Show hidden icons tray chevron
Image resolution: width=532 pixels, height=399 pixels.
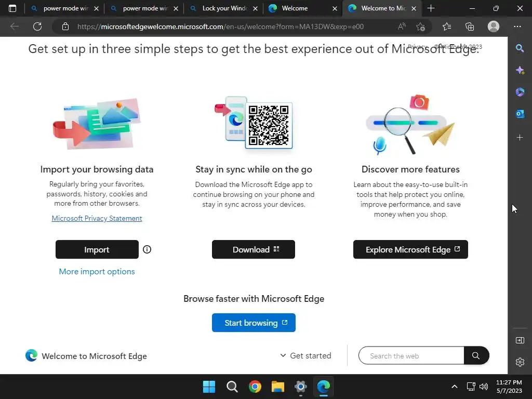coord(454,387)
